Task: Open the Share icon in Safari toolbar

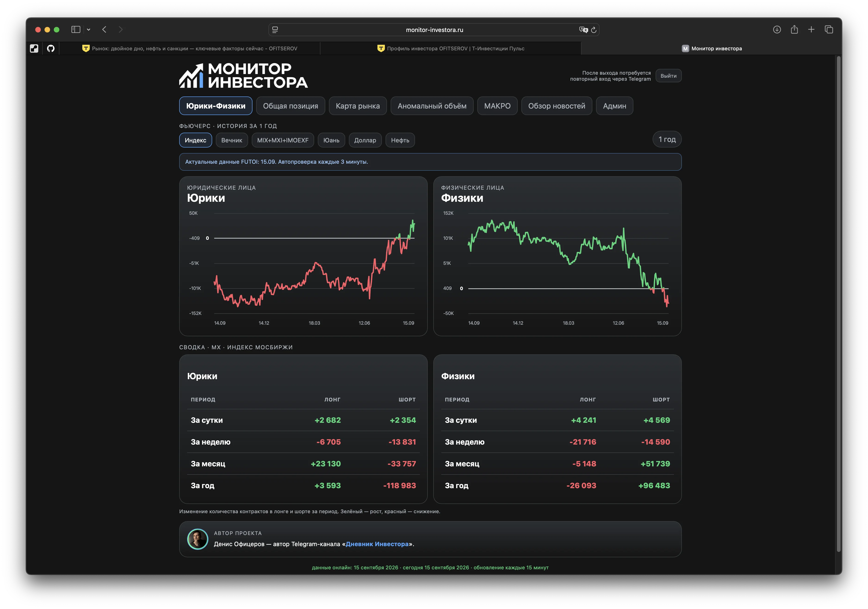Action: pyautogui.click(x=794, y=29)
